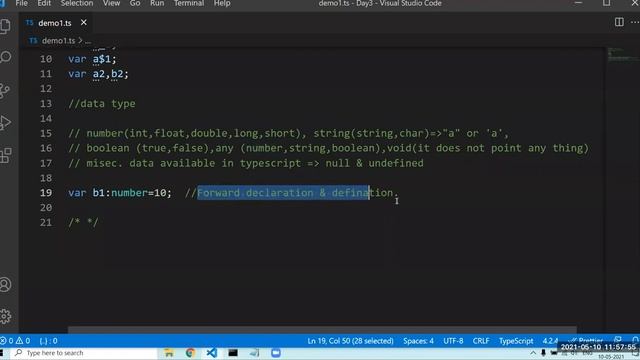Click the '{.}: 0' status bar item
This screenshot has height=360, width=640.
pos(49,340)
